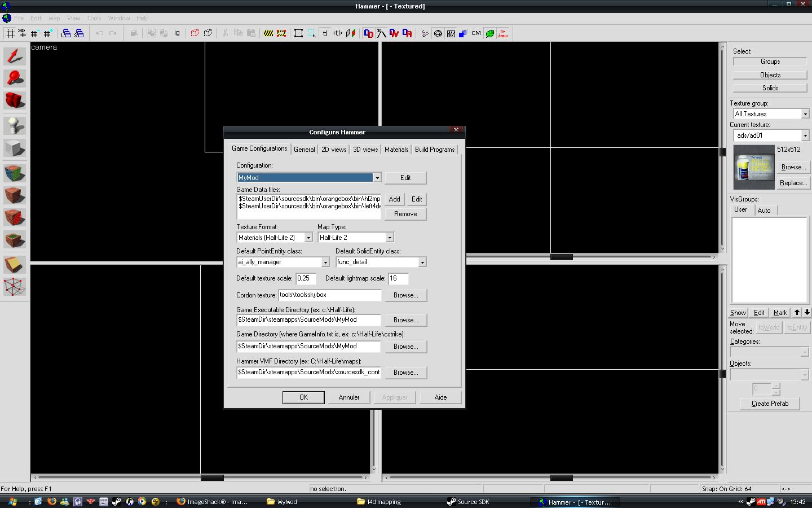Select the Toggle Texture Application tool

point(15,173)
